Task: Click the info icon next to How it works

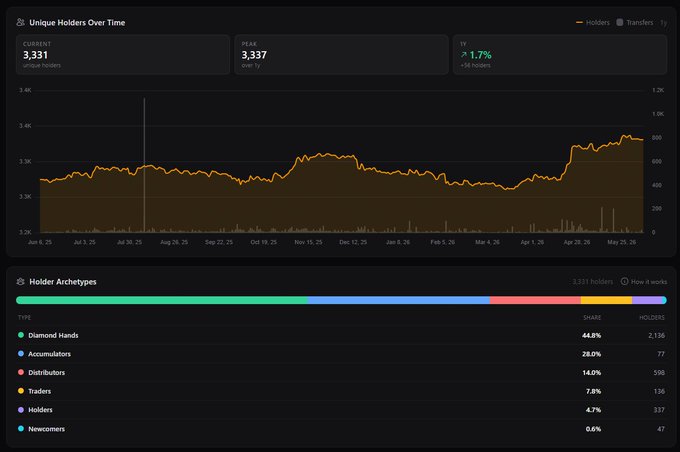Action: [624, 281]
